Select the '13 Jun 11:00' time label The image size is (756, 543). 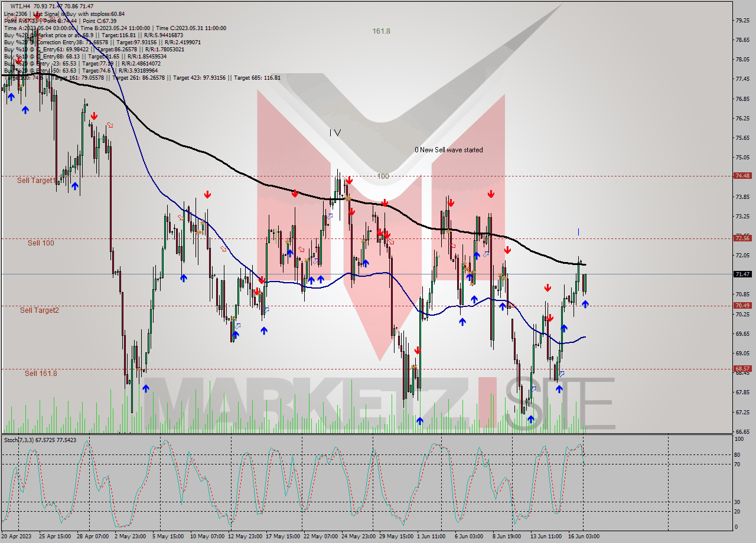click(x=545, y=537)
